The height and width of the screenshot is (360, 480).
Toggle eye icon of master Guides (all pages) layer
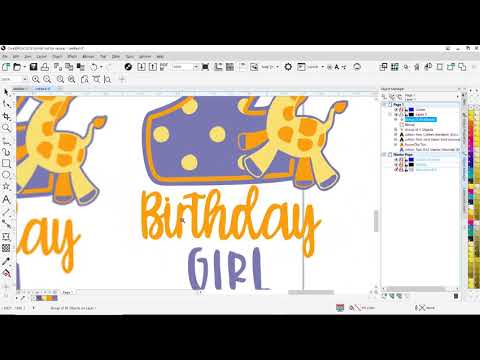pos(396,160)
